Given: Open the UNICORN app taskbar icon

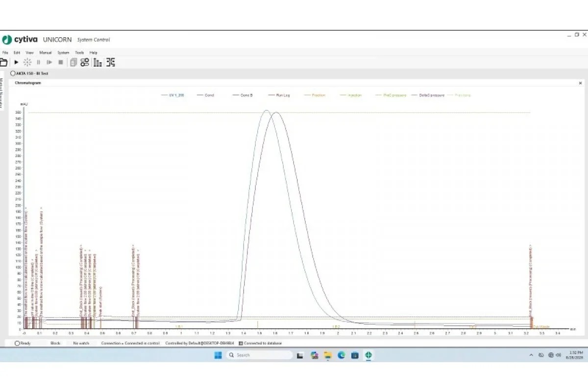Looking at the screenshot, I should (x=368, y=355).
